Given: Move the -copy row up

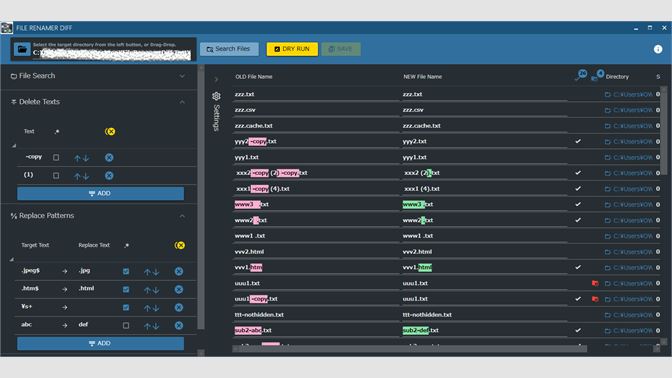Looking at the screenshot, I should (x=77, y=158).
